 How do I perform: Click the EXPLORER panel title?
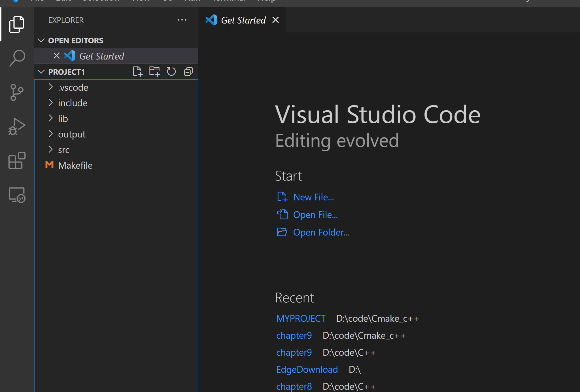click(66, 20)
